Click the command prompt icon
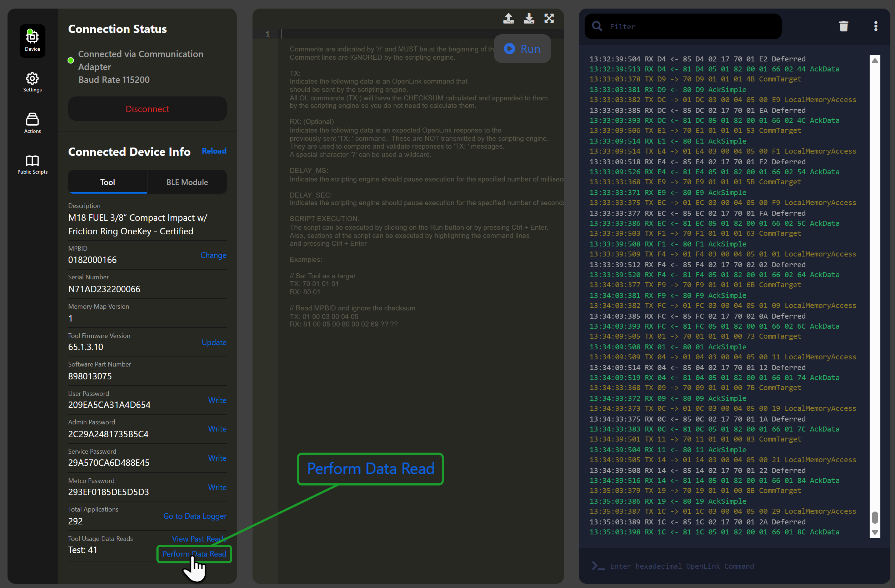Viewport: 895px width, 588px height. click(x=598, y=566)
